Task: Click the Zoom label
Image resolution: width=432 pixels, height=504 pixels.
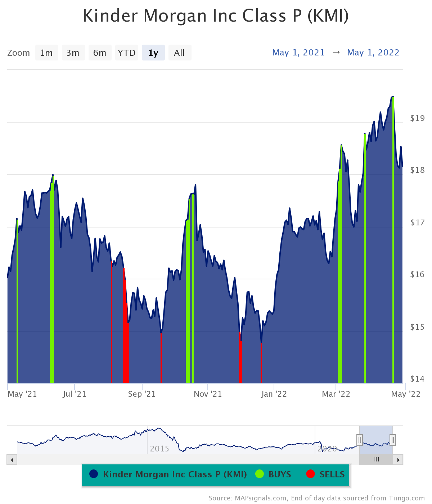Action: click(18, 53)
